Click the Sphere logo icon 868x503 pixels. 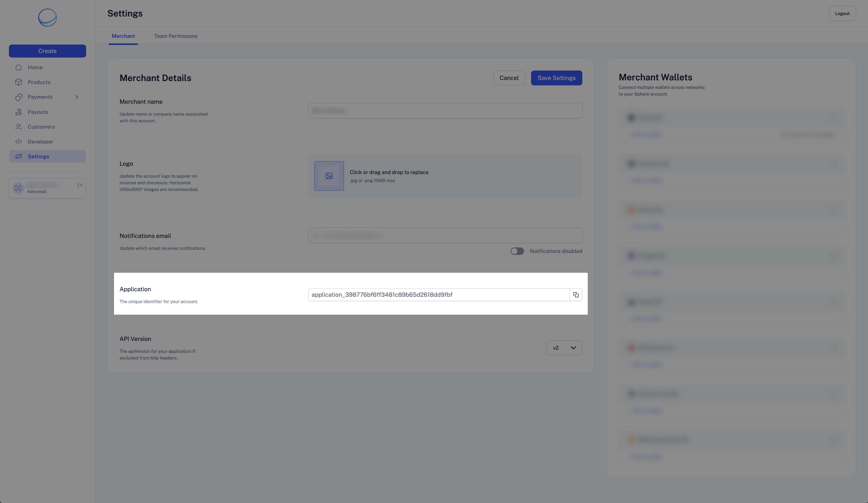(x=48, y=18)
